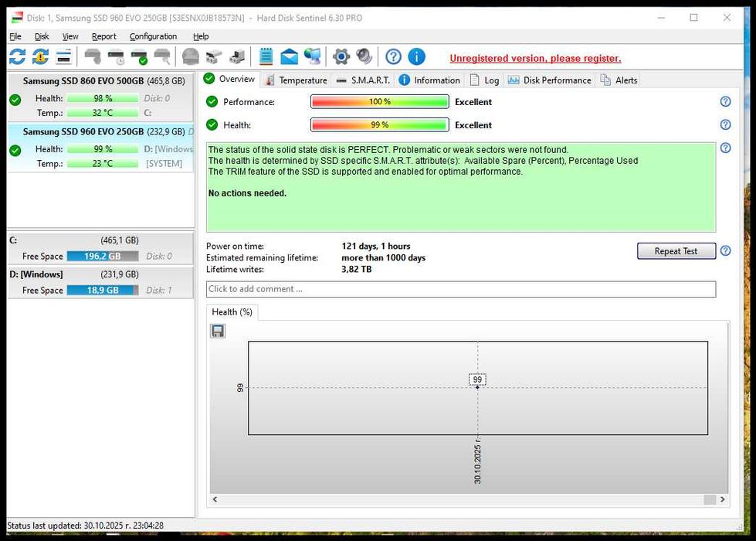Switch to the Log tab

click(x=485, y=80)
